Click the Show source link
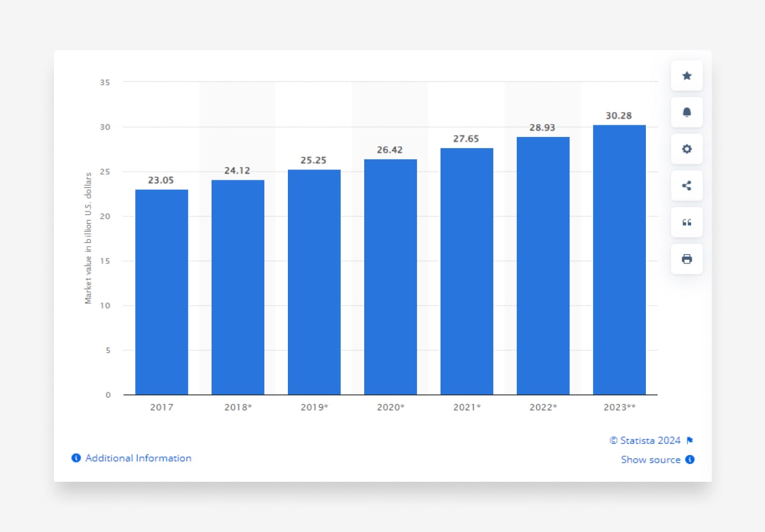765x532 pixels. pos(650,459)
